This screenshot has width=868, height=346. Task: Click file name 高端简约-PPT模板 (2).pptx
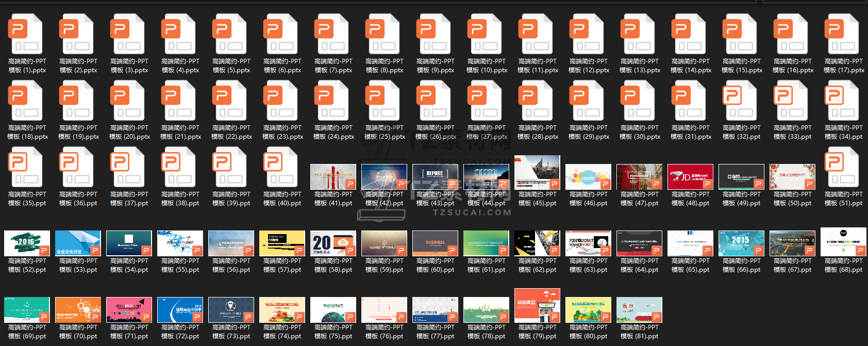pos(78,65)
